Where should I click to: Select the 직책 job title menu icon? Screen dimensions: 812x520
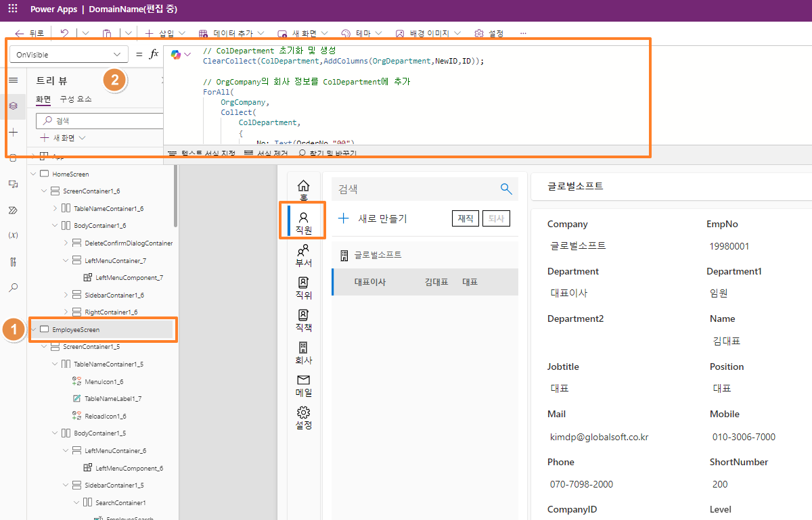(x=304, y=320)
